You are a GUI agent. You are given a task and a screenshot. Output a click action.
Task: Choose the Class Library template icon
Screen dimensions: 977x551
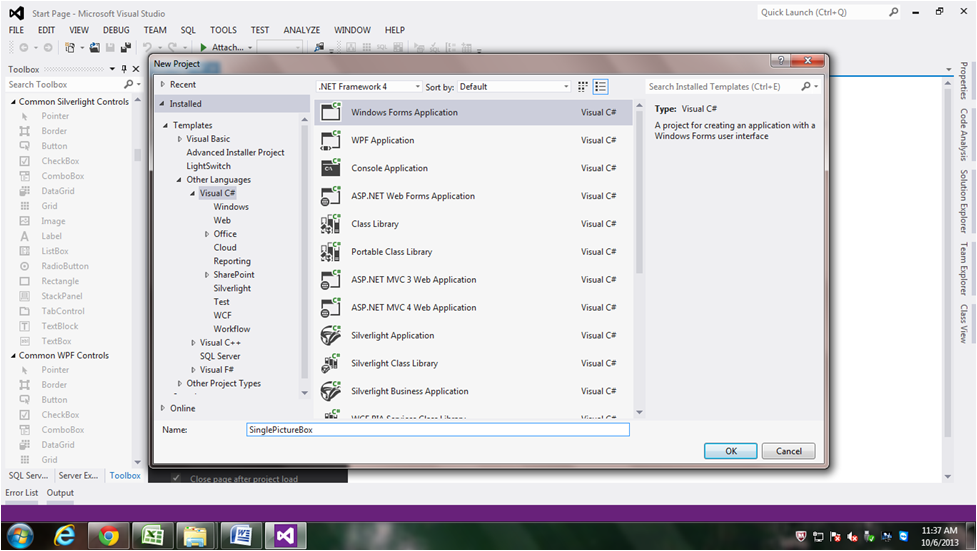(x=331, y=224)
